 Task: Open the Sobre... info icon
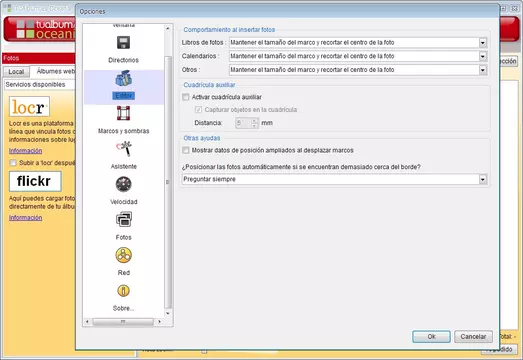123,291
